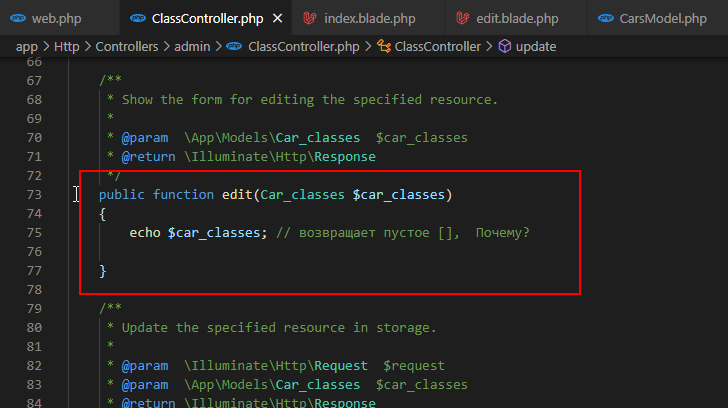Click the PHP icon on CarsModel.php tab
Image resolution: width=728 pixels, height=408 pixels.
tap(606, 19)
